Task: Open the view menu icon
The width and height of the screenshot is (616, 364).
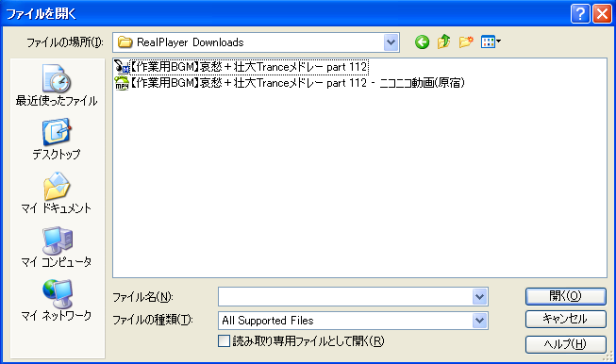Action: [x=491, y=41]
